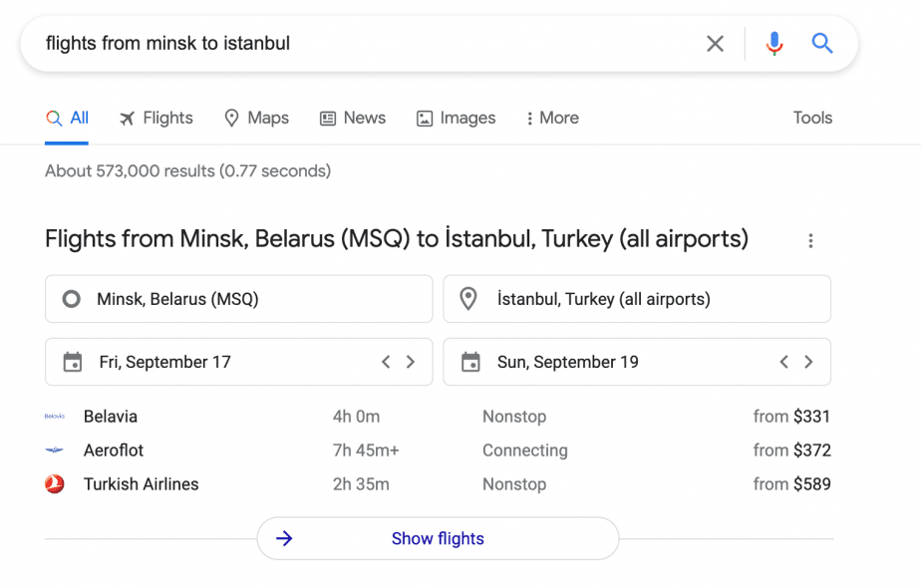Click the Aeroflot airline logo
This screenshot has height=588, width=921.
(55, 450)
